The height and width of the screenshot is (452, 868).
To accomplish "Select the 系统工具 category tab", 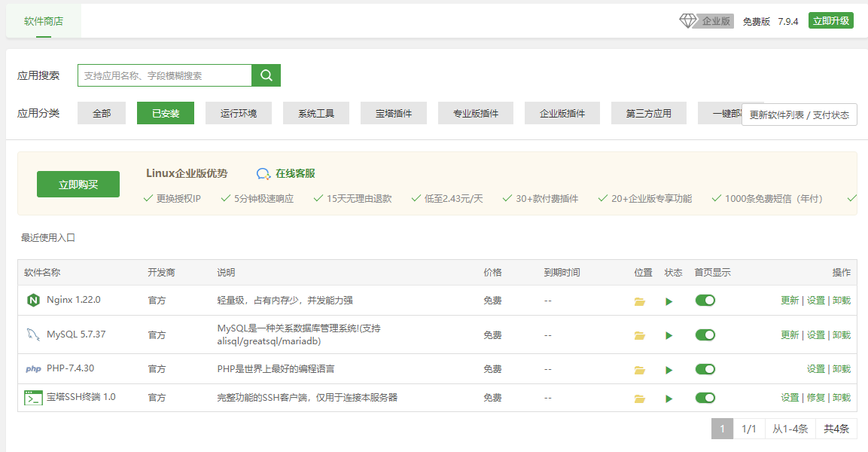I will coord(316,114).
